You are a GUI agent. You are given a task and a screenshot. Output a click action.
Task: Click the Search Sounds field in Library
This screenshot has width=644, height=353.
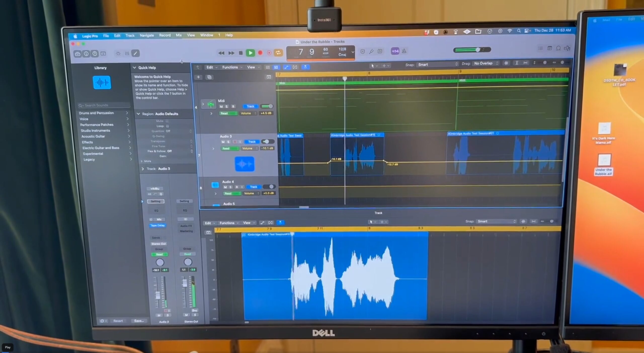point(104,105)
